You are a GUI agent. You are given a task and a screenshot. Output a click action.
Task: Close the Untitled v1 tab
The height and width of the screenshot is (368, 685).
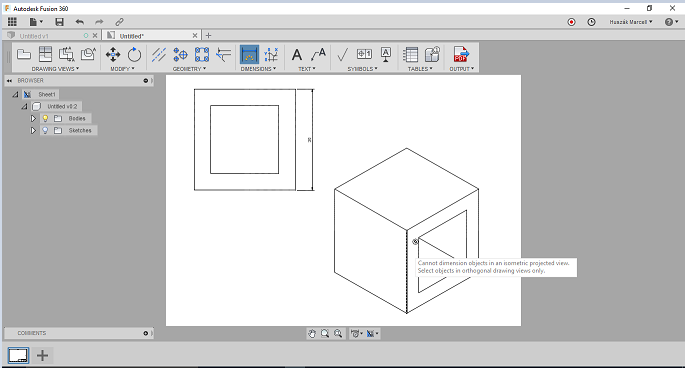tap(95, 36)
